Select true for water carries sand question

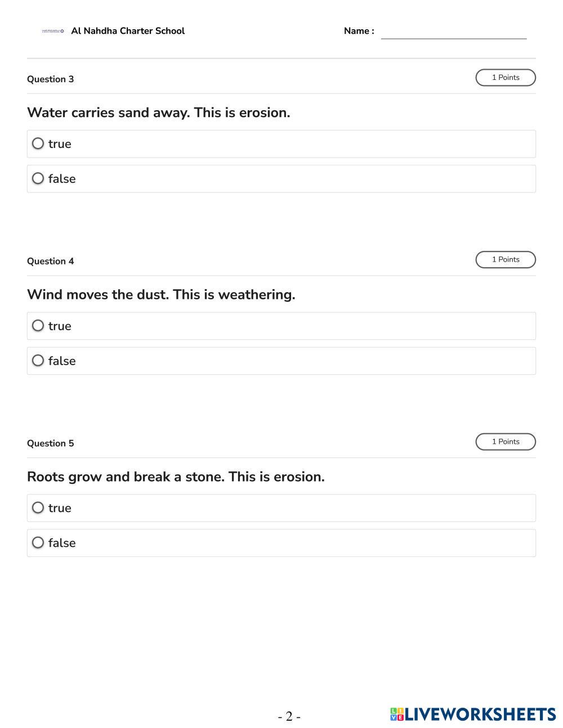point(38,143)
